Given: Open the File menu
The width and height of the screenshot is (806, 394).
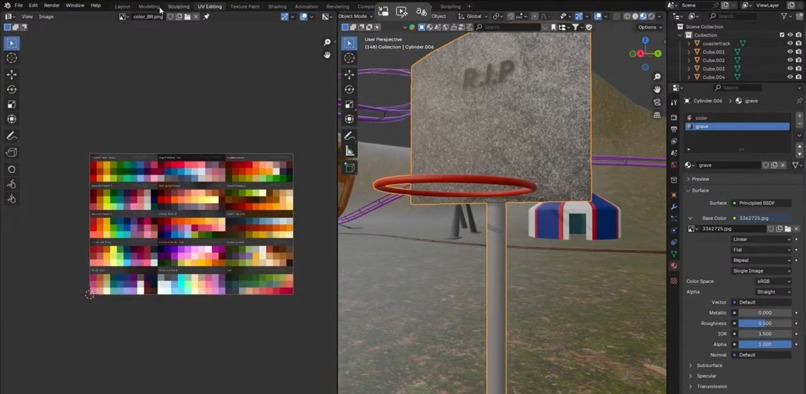Looking at the screenshot, I should 19,5.
